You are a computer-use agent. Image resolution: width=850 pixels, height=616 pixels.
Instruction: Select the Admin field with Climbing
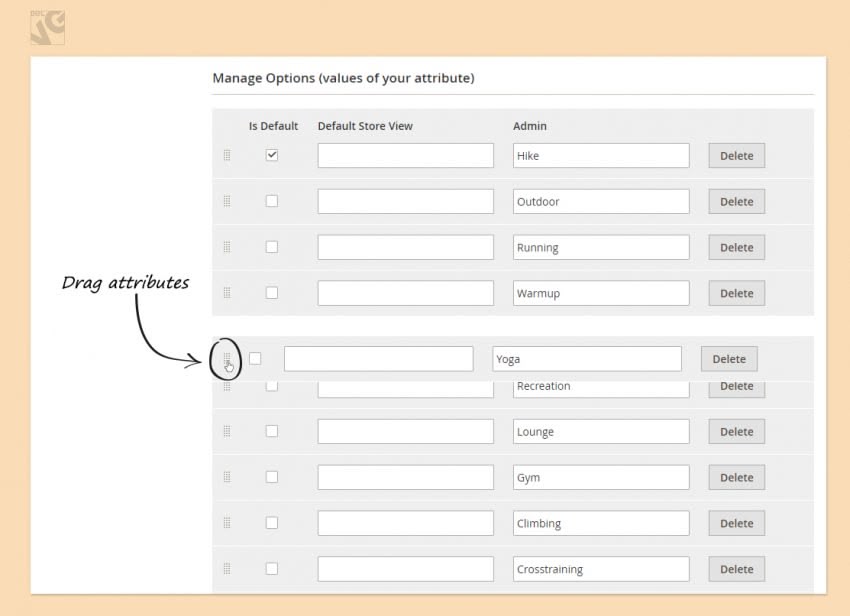point(601,523)
